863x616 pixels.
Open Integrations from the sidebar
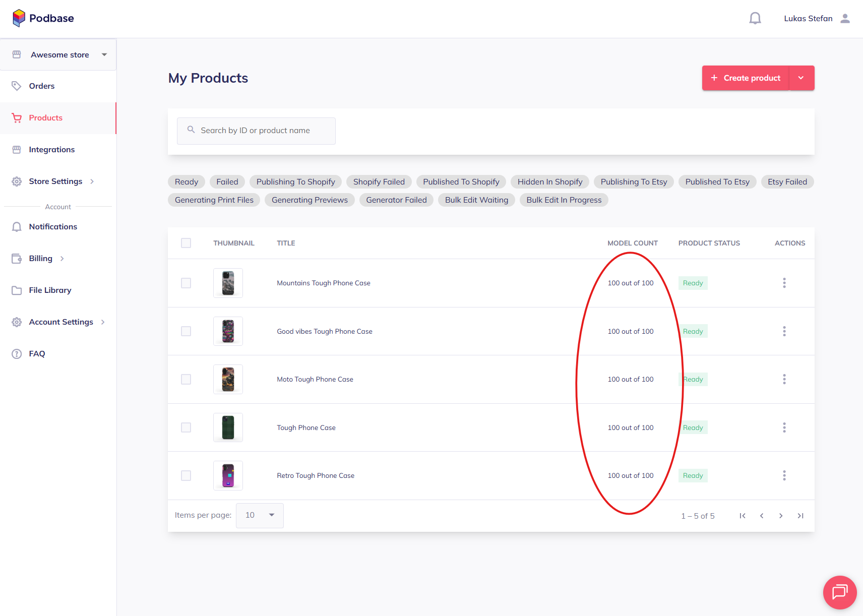[51, 150]
